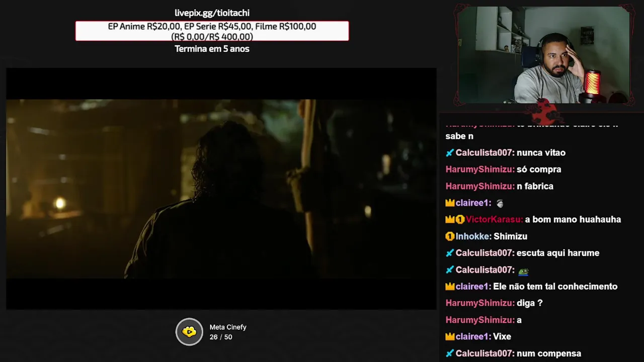Click the gray face emote in clairee1's message

500,203
